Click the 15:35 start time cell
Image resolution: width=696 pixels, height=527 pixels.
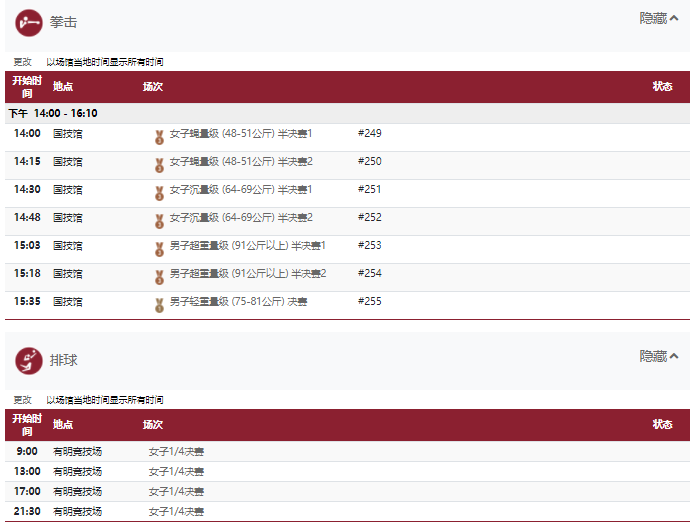tap(27, 301)
